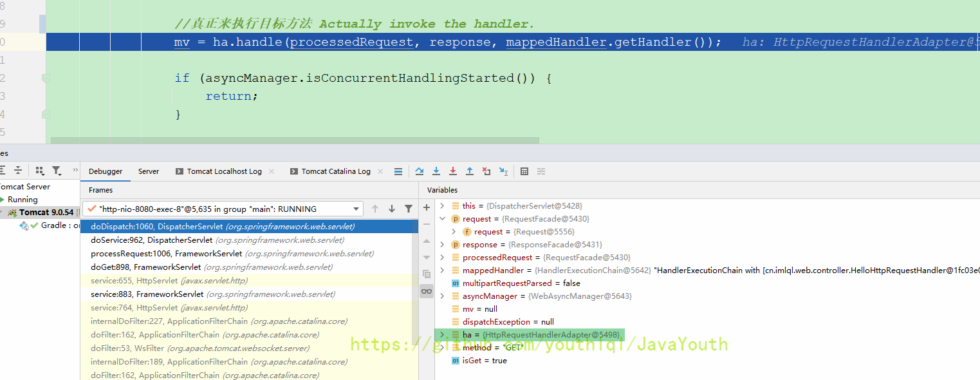
Task: Click the Step Over debugger icon
Action: [420, 171]
